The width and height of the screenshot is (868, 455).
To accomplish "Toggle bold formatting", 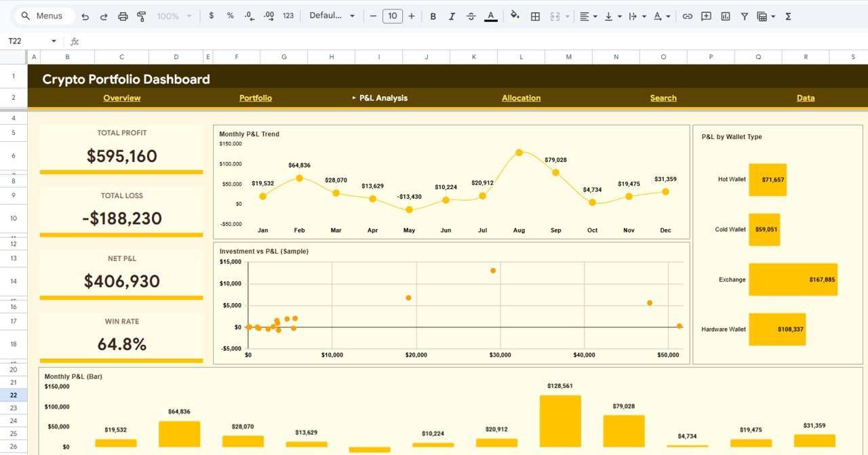I will [433, 15].
